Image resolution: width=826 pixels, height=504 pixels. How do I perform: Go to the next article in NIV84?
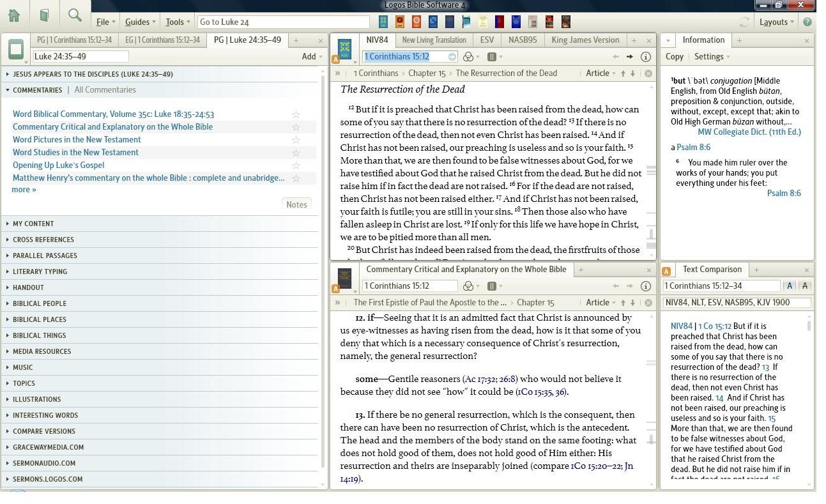[632, 73]
